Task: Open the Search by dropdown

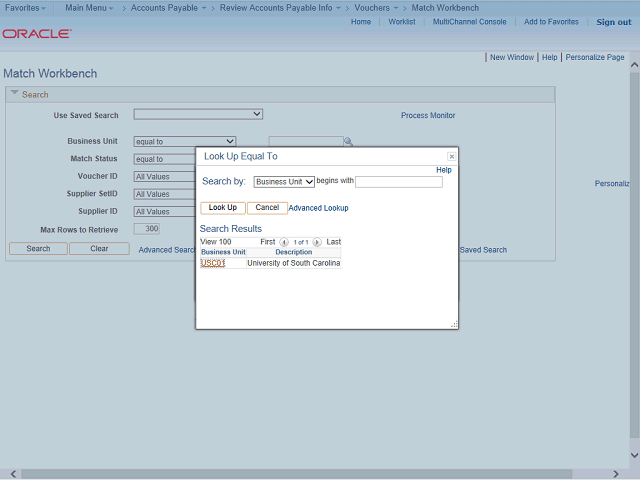Action: click(x=284, y=182)
